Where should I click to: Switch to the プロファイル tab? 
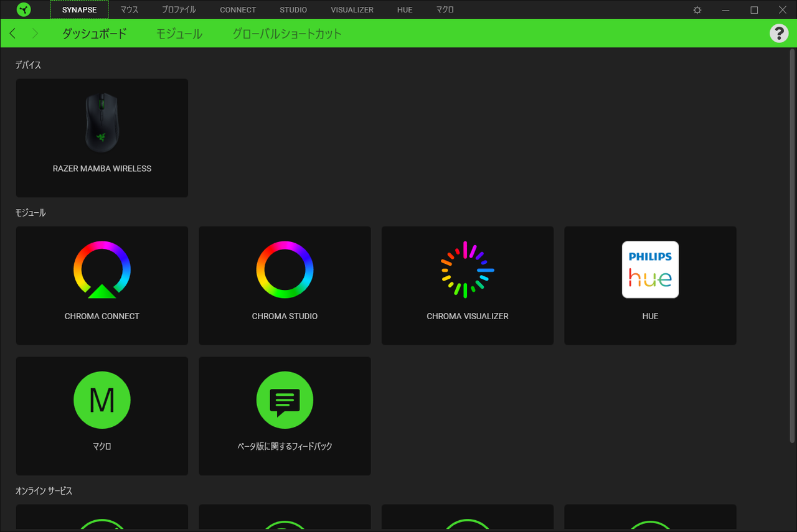pos(179,10)
